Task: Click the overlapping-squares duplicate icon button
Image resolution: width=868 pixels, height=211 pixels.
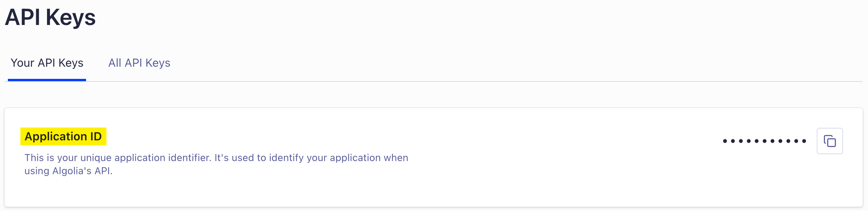Action: [829, 141]
